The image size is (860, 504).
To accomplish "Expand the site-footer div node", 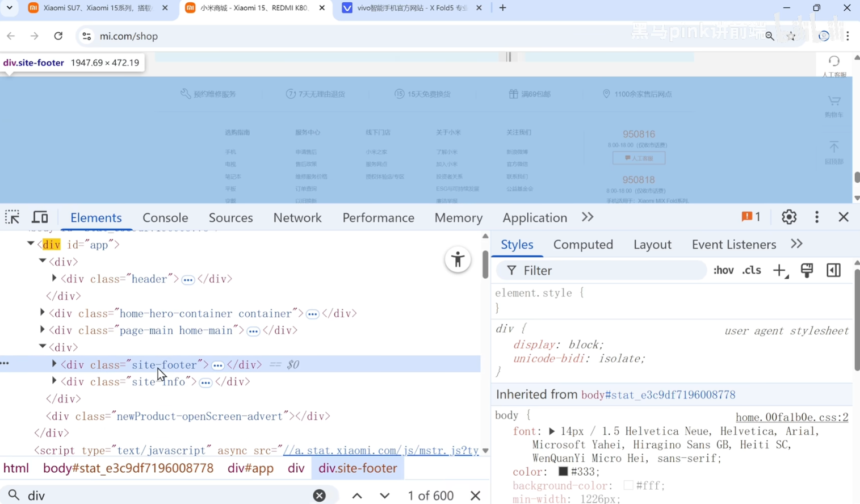I will click(x=54, y=364).
